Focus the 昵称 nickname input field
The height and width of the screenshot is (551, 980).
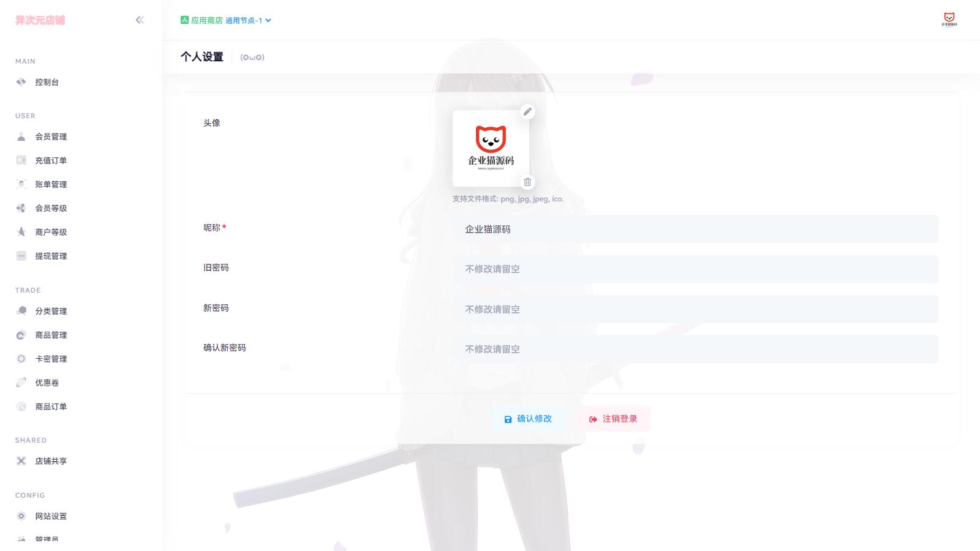tap(695, 229)
